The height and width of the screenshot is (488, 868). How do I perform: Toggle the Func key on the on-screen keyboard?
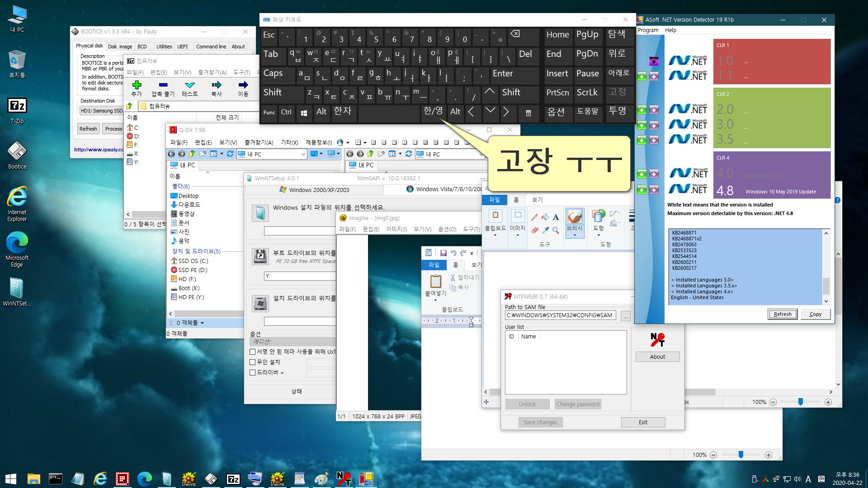click(269, 113)
